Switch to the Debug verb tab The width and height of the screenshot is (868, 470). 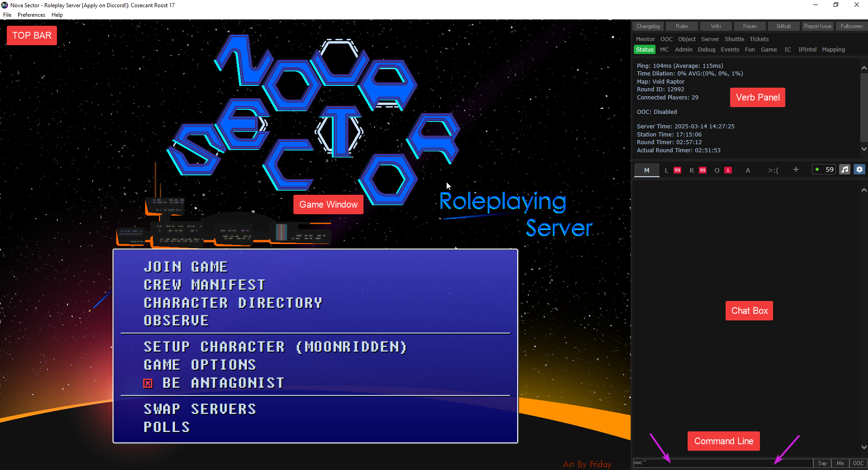[707, 50]
